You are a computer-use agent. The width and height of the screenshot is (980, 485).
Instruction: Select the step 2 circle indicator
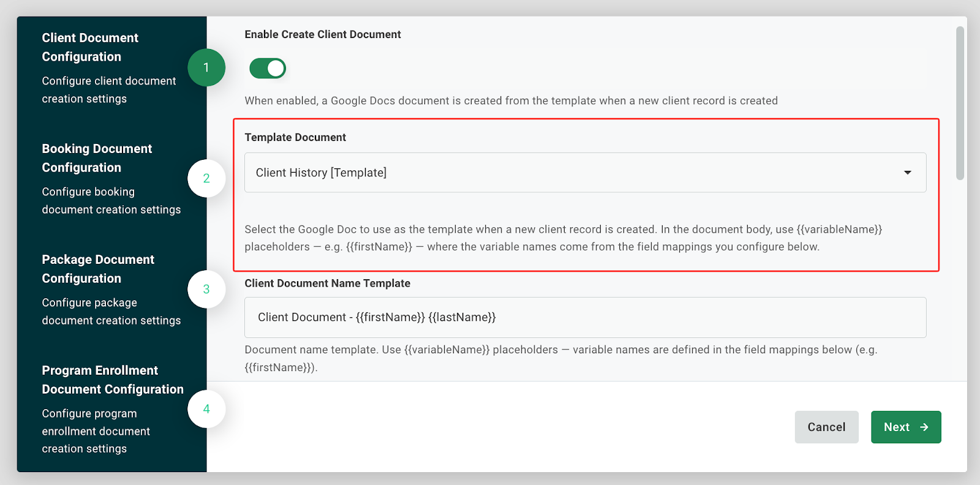(206, 178)
